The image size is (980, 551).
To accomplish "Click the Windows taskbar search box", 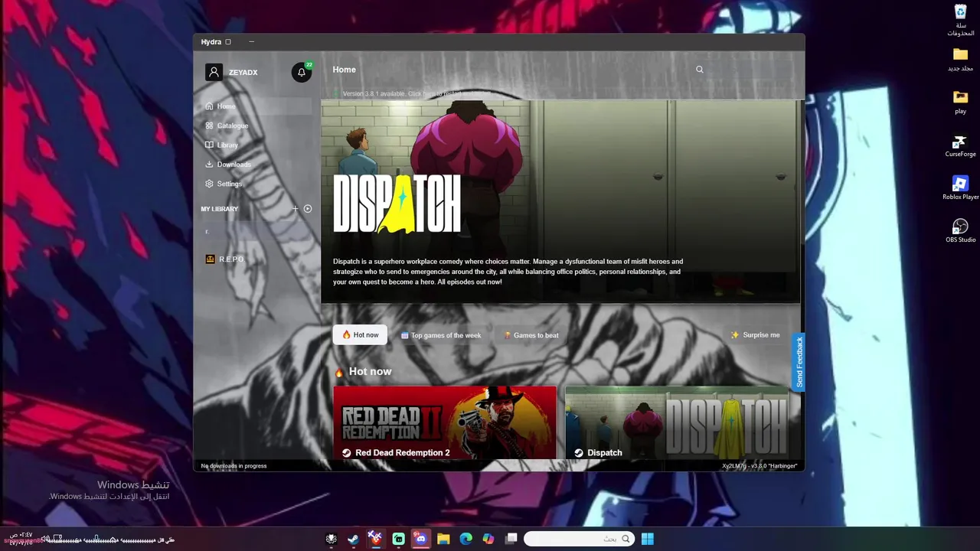I will pyautogui.click(x=579, y=539).
